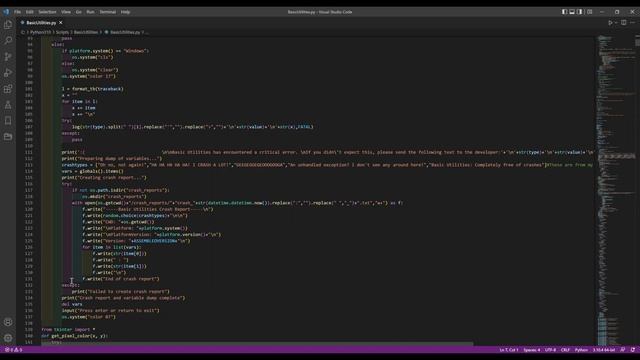Click line number 111 in gutter
The width and height of the screenshot is (640, 360).
pos(29,152)
